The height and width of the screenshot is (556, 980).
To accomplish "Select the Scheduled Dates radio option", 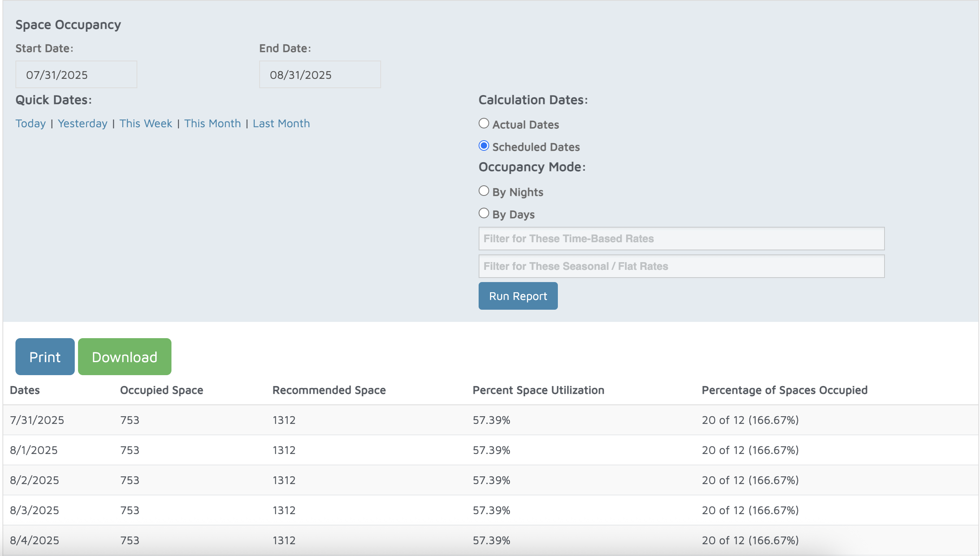I will click(483, 146).
